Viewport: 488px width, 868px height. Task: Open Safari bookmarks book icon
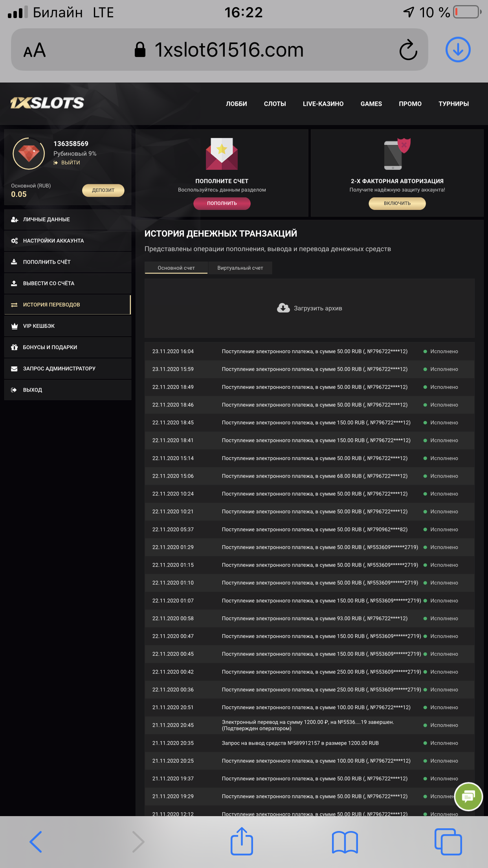(x=345, y=842)
